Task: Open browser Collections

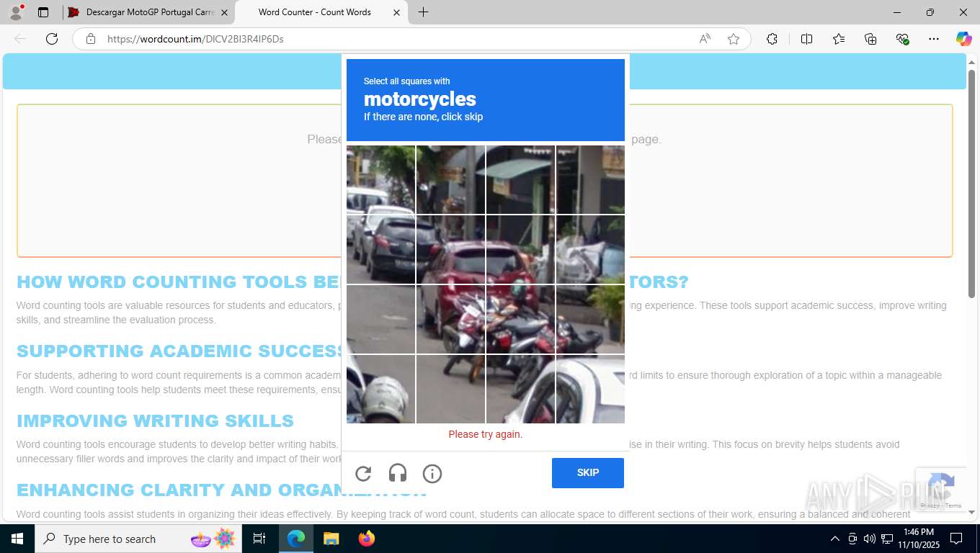Action: 870,39
